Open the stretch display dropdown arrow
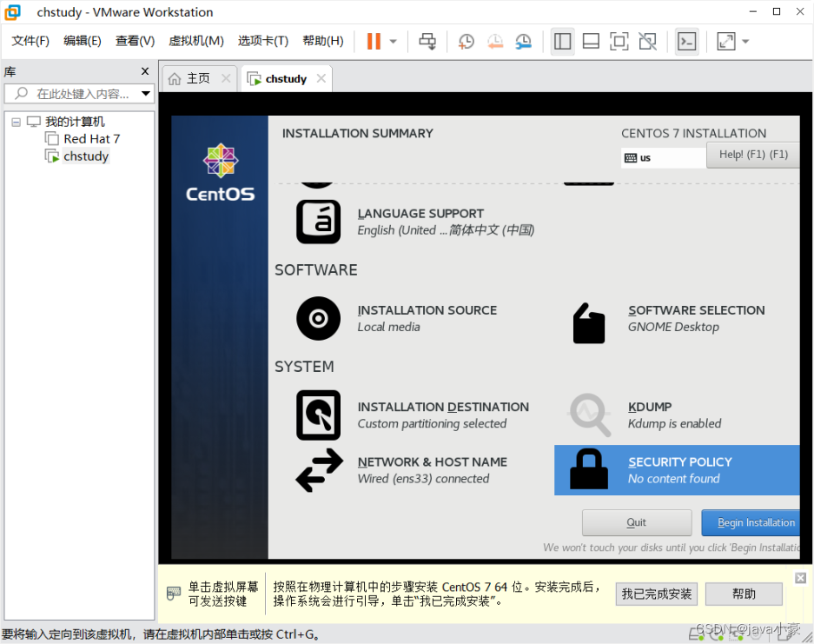The height and width of the screenshot is (644, 814). [x=745, y=42]
